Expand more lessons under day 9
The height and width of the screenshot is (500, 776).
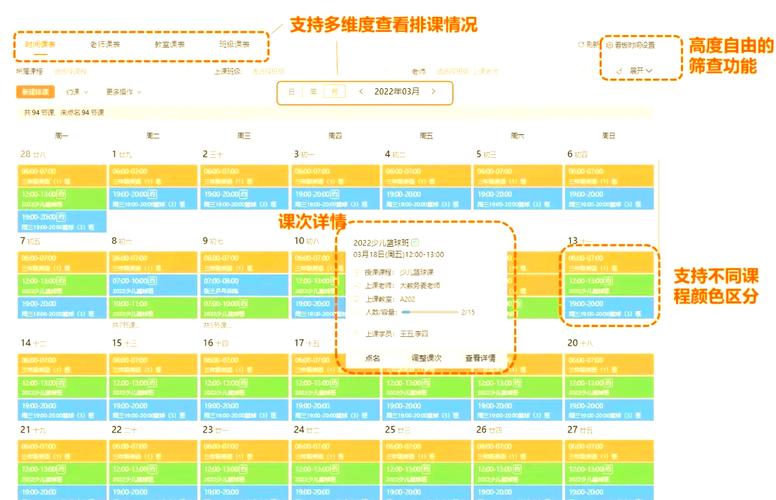tap(216, 325)
